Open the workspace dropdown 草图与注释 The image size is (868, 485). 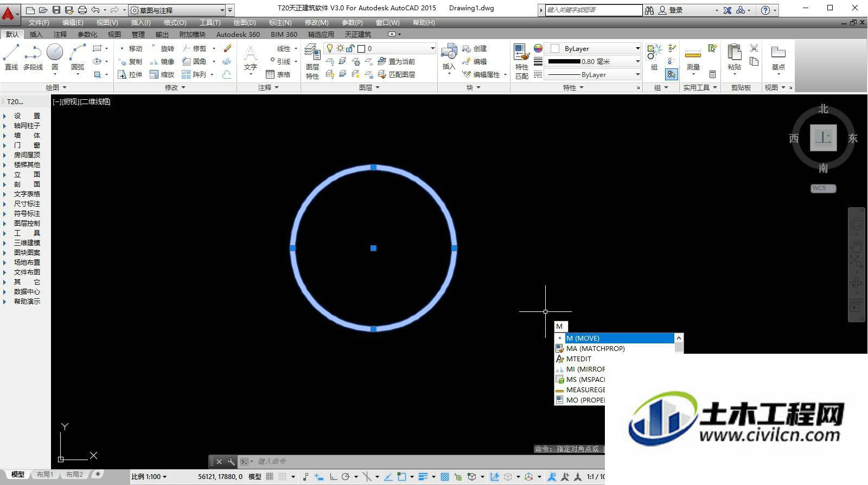pos(177,10)
